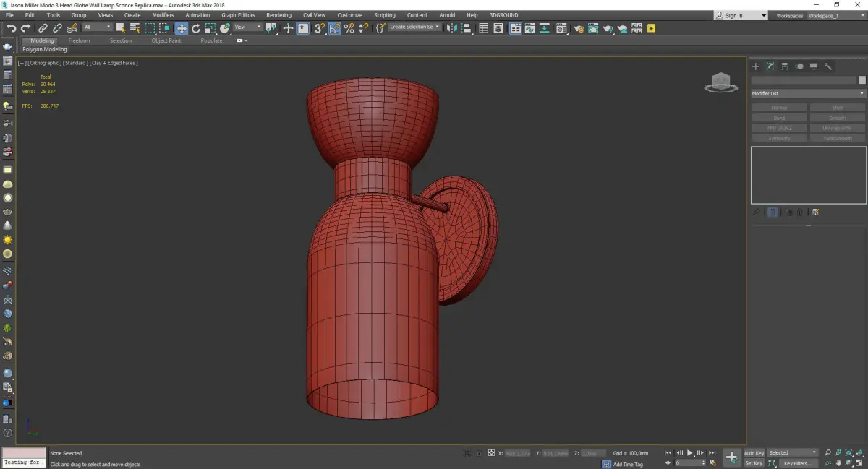This screenshot has height=469, width=868.
Task: Open the Create Selection Set dropdown
Action: (x=414, y=27)
